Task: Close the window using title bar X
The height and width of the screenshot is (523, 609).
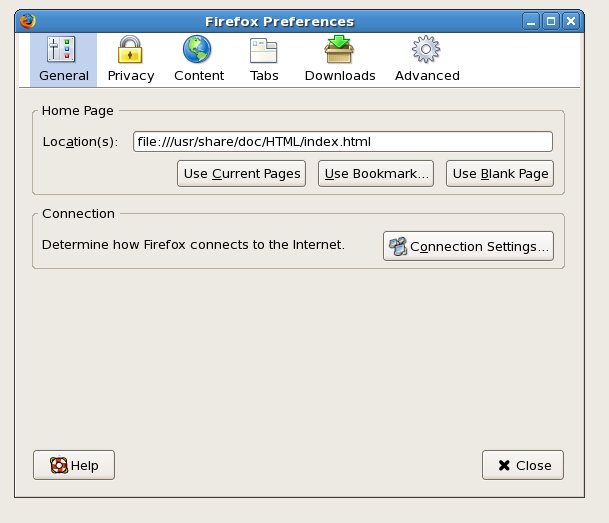Action: coord(571,21)
